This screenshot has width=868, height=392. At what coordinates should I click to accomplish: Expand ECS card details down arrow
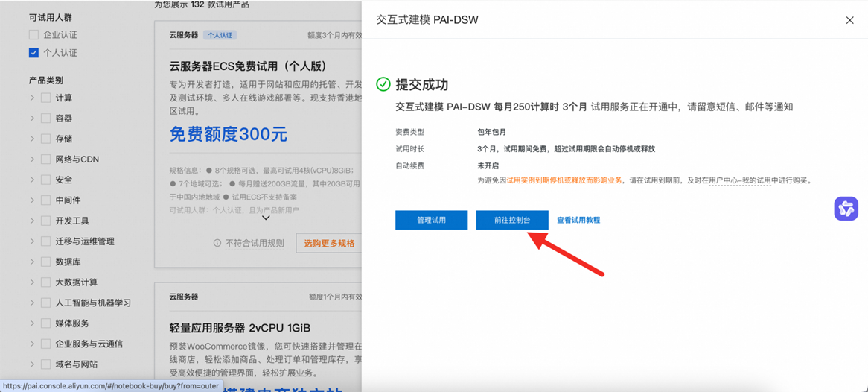click(266, 218)
